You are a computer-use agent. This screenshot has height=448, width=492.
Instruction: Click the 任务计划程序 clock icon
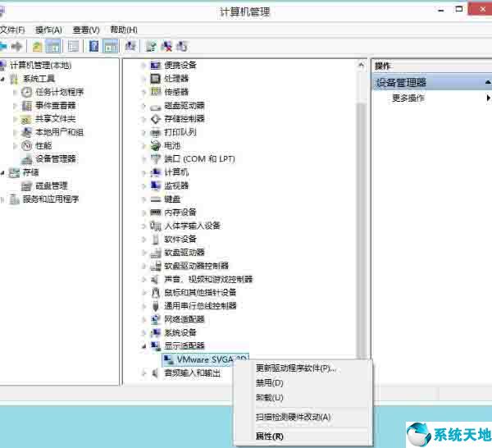point(27,92)
